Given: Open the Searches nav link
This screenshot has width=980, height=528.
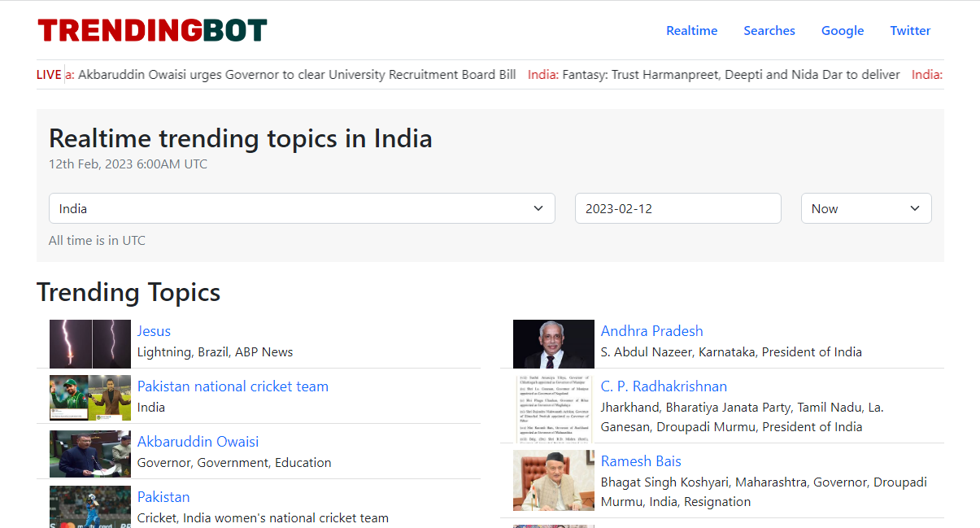Looking at the screenshot, I should pyautogui.click(x=769, y=31).
